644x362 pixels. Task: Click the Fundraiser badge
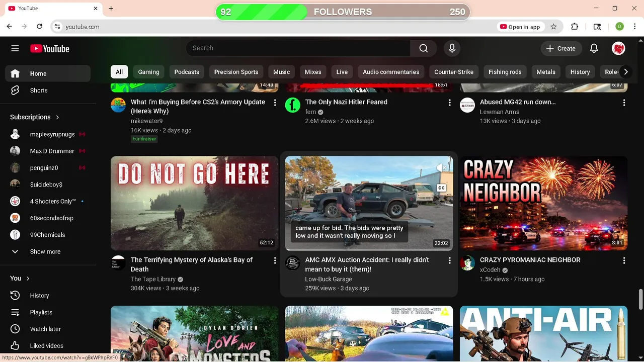pos(144,139)
